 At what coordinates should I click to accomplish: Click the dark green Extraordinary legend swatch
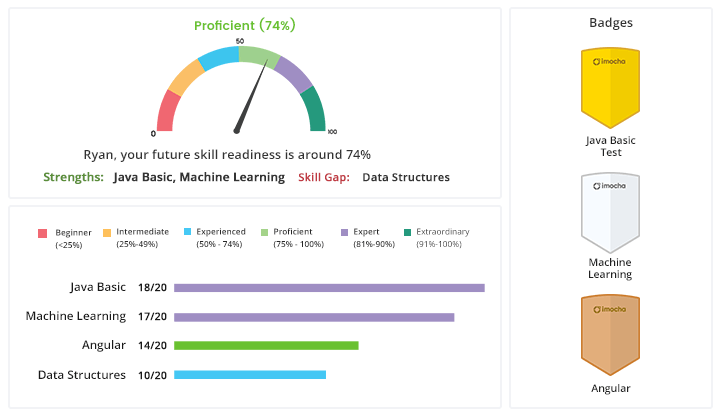coord(408,233)
